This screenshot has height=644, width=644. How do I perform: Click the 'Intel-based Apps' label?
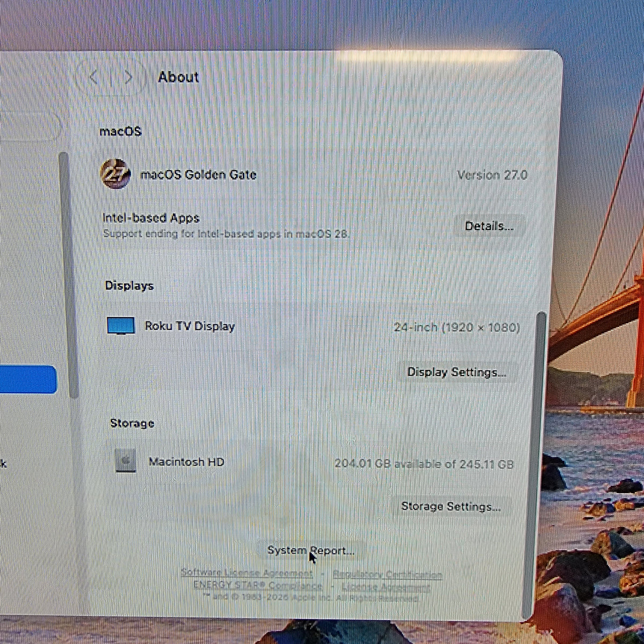[x=151, y=218]
